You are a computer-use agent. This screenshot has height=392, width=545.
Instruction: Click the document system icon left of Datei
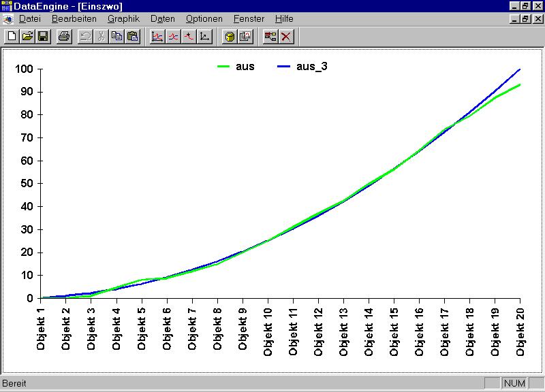pos(7,19)
